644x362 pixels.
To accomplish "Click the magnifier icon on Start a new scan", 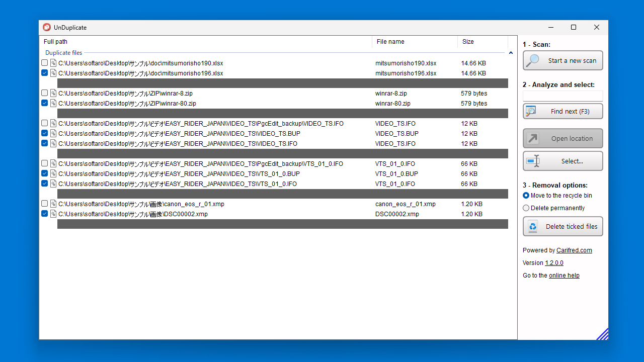I will click(x=533, y=60).
